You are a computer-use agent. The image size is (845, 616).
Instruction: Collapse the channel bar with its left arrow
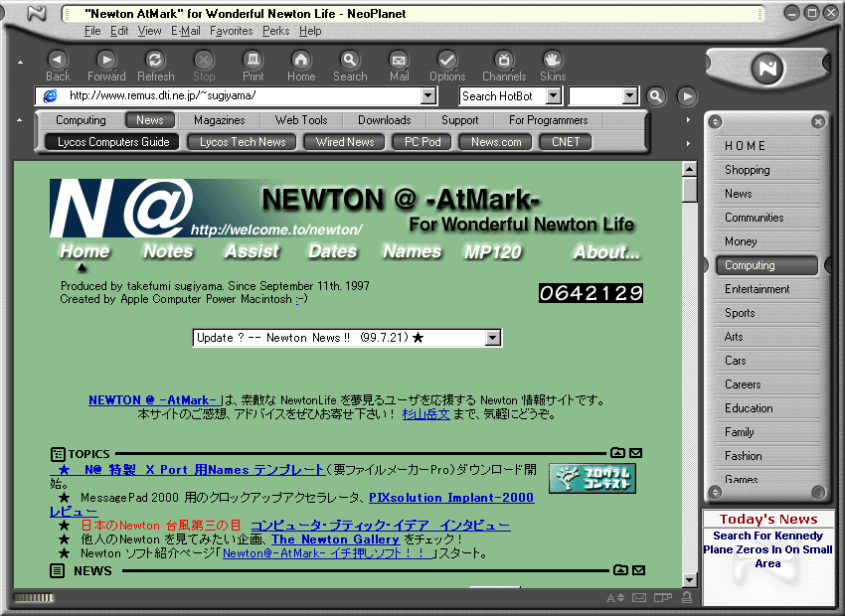click(20, 119)
